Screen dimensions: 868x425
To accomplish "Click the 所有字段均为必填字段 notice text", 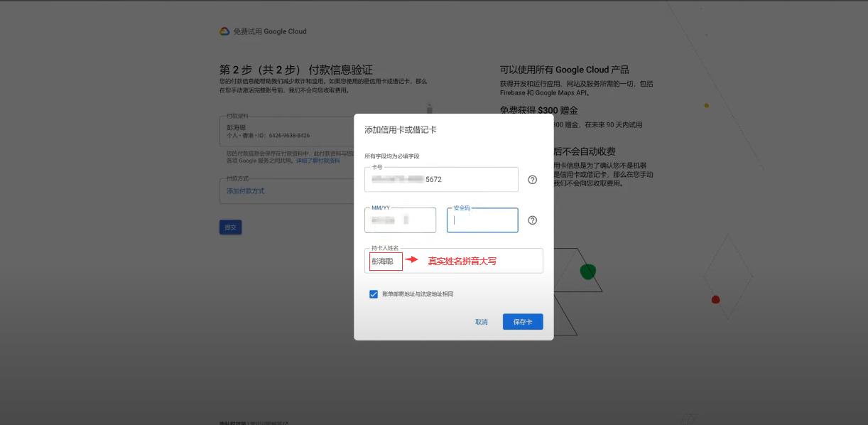I will point(392,156).
